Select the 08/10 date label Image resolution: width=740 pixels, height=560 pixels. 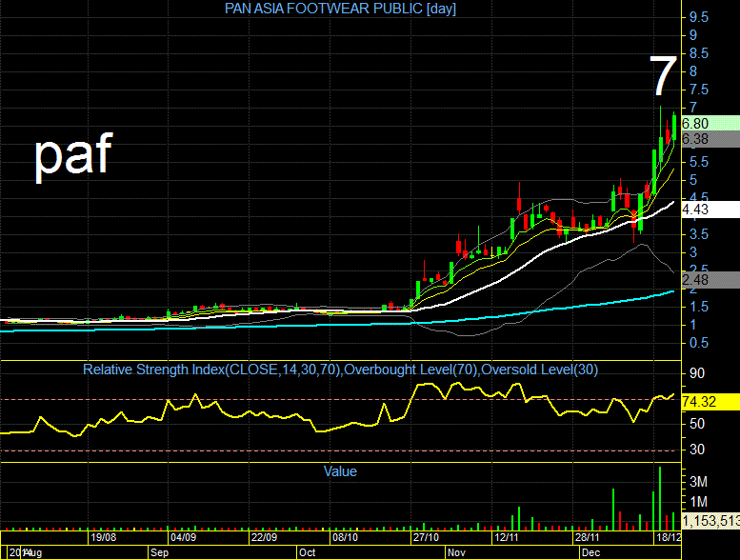click(x=345, y=537)
